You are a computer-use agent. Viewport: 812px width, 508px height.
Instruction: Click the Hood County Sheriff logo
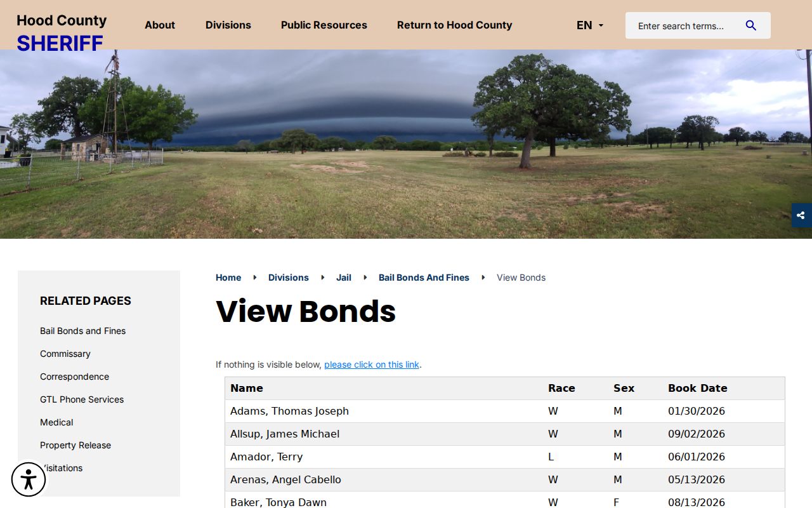coord(62,33)
